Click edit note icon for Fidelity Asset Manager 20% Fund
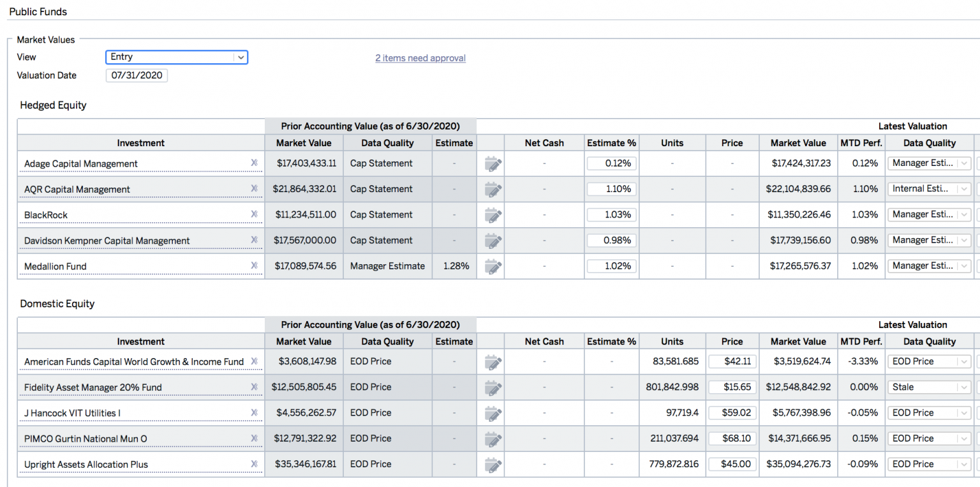This screenshot has height=487, width=980. (493, 388)
